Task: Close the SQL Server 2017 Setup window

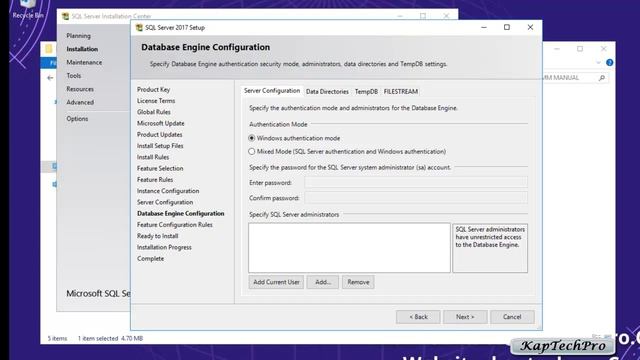Action: (x=530, y=27)
